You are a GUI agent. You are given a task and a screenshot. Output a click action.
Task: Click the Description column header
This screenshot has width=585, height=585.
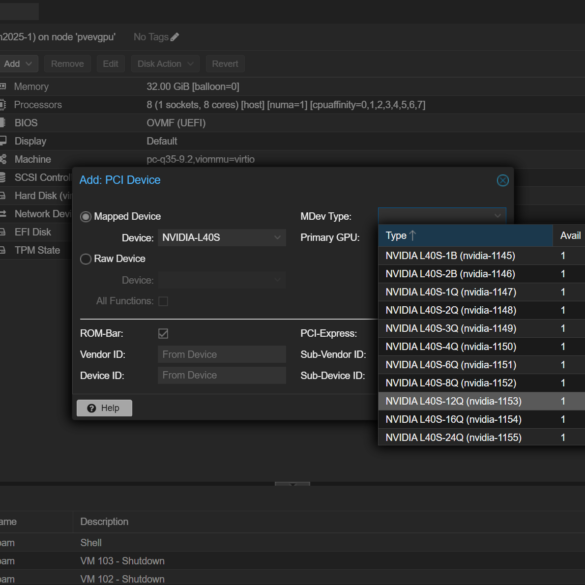104,522
